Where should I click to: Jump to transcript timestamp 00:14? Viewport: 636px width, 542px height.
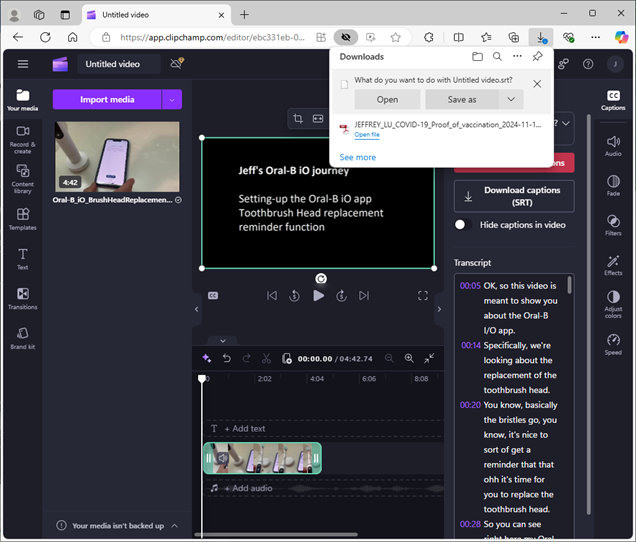point(471,346)
